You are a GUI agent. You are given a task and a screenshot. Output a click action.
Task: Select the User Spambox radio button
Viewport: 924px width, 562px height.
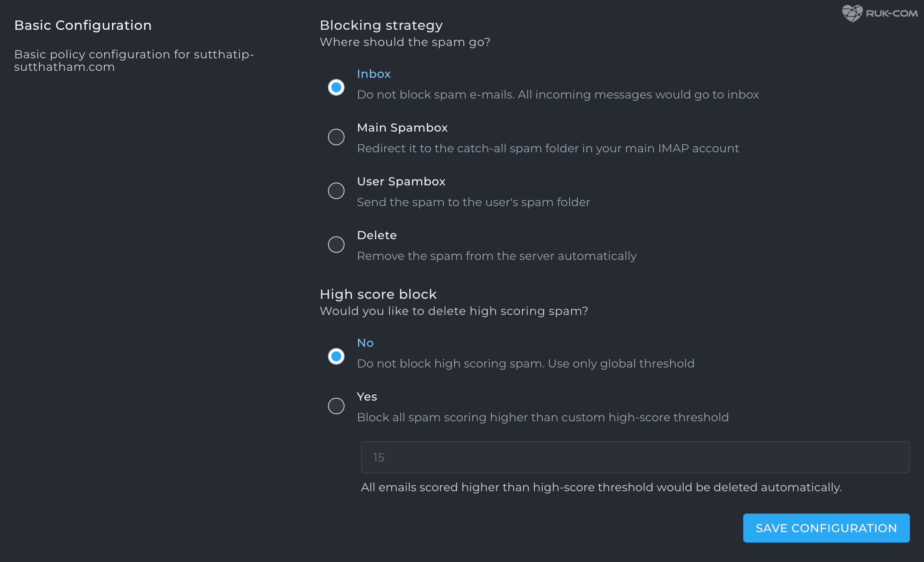(336, 191)
